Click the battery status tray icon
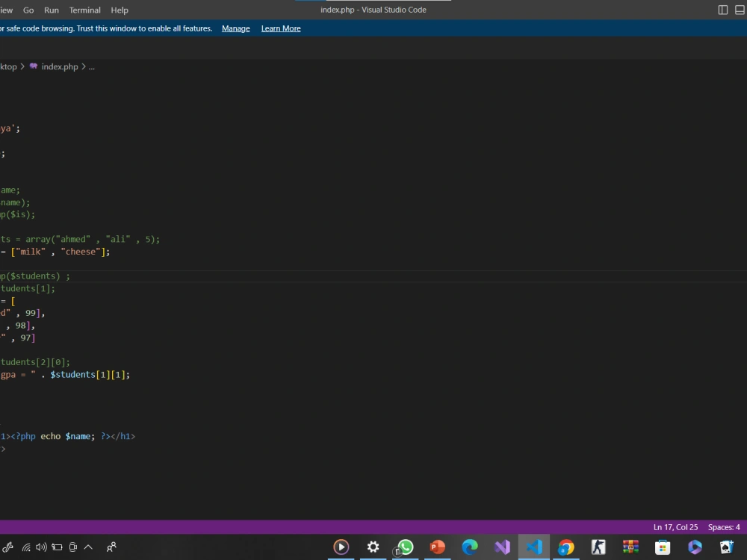This screenshot has width=747, height=560. click(x=58, y=547)
